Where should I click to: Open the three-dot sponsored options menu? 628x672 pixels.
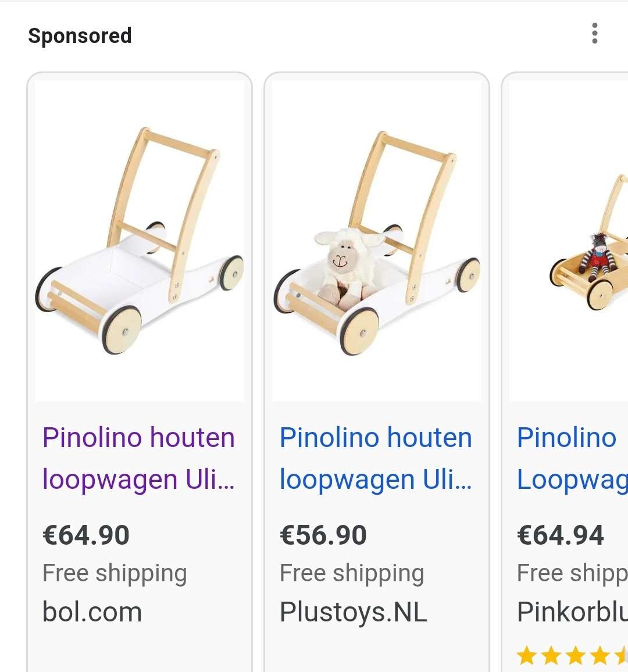(594, 34)
